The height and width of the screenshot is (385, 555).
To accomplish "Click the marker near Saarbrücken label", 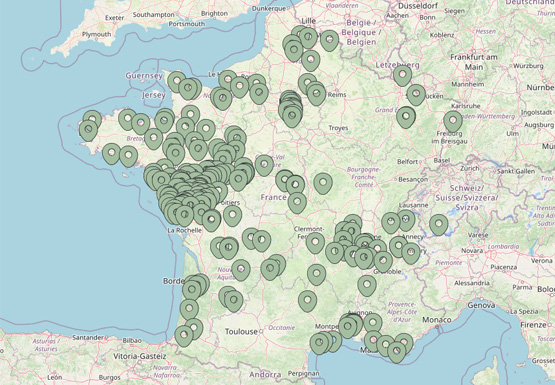I will click(x=416, y=94).
